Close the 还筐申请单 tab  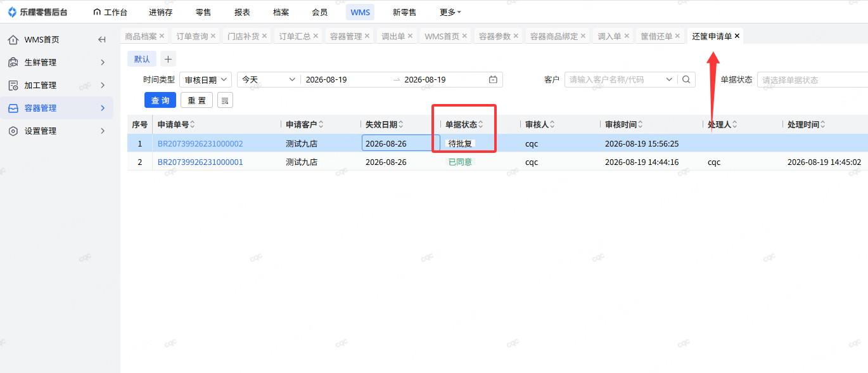737,36
